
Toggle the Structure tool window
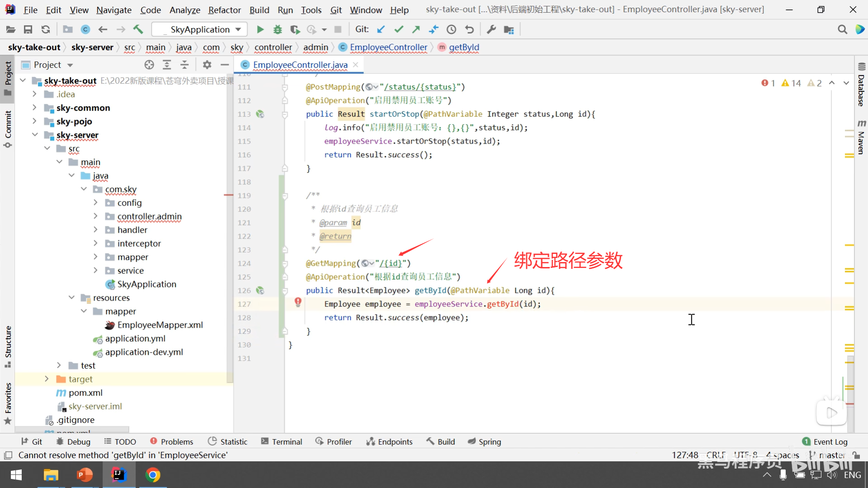click(x=8, y=346)
